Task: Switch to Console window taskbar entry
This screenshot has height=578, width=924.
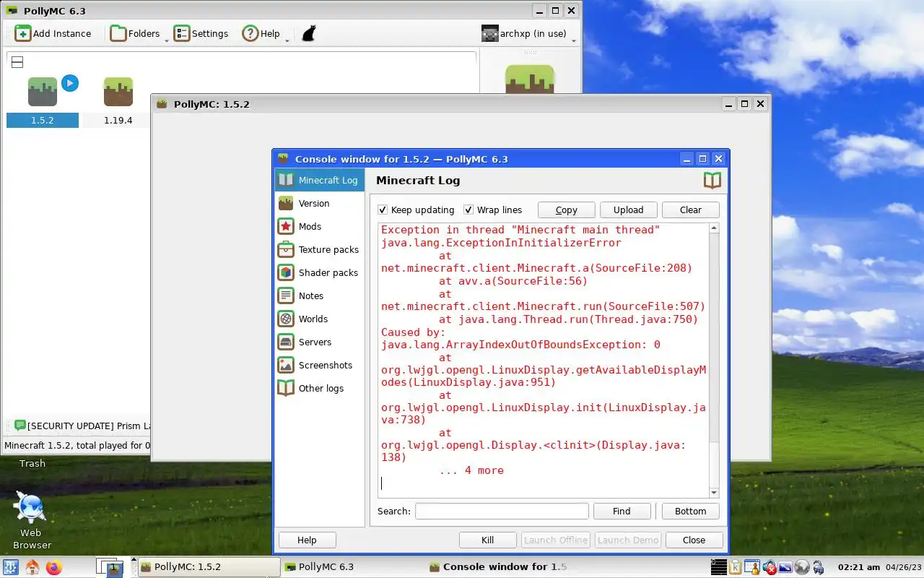Action: (x=497, y=567)
